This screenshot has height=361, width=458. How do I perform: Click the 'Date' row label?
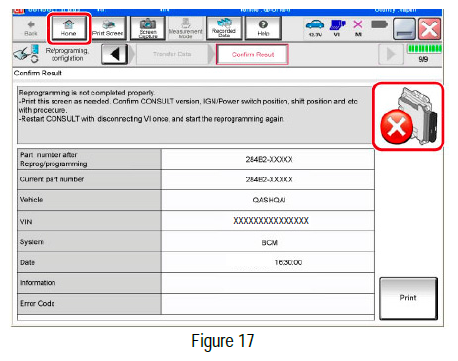(x=27, y=262)
